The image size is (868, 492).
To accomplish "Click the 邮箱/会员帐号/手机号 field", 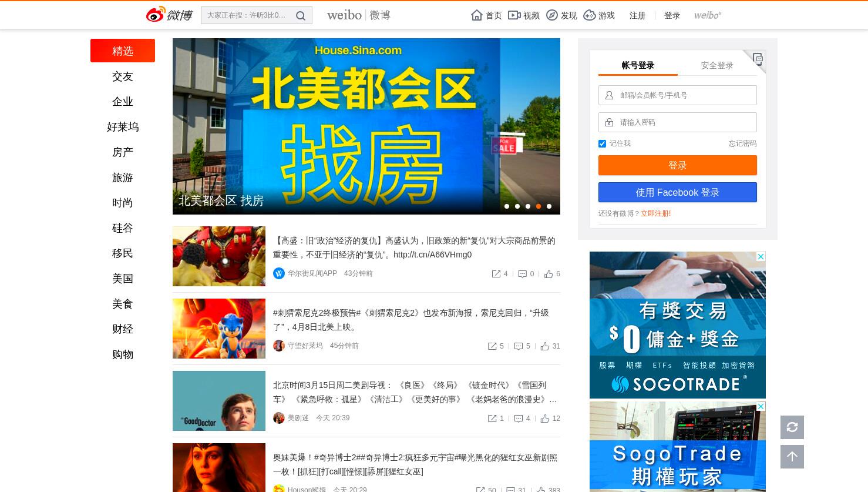I will 678,95.
